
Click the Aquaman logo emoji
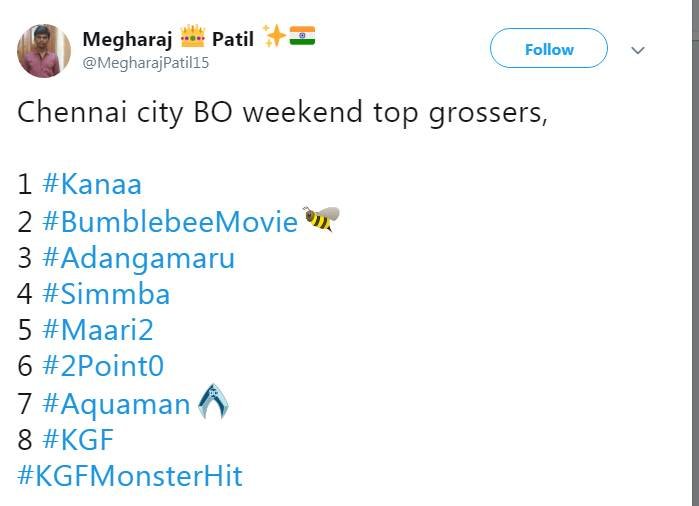(x=212, y=402)
